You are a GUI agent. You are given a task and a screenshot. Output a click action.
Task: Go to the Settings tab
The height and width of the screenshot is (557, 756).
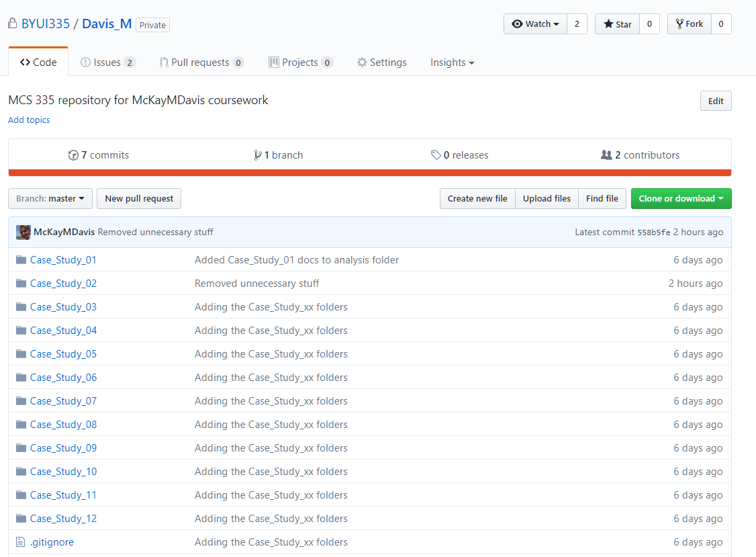tap(381, 62)
